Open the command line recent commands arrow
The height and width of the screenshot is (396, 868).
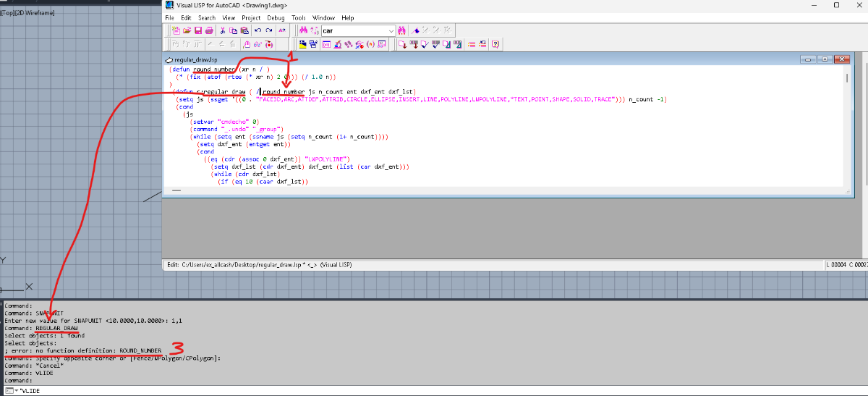coord(15,391)
